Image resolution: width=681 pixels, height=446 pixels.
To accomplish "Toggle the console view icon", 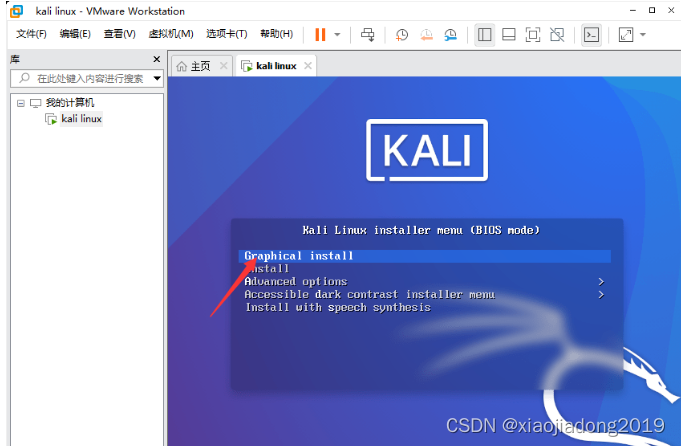I will [591, 35].
